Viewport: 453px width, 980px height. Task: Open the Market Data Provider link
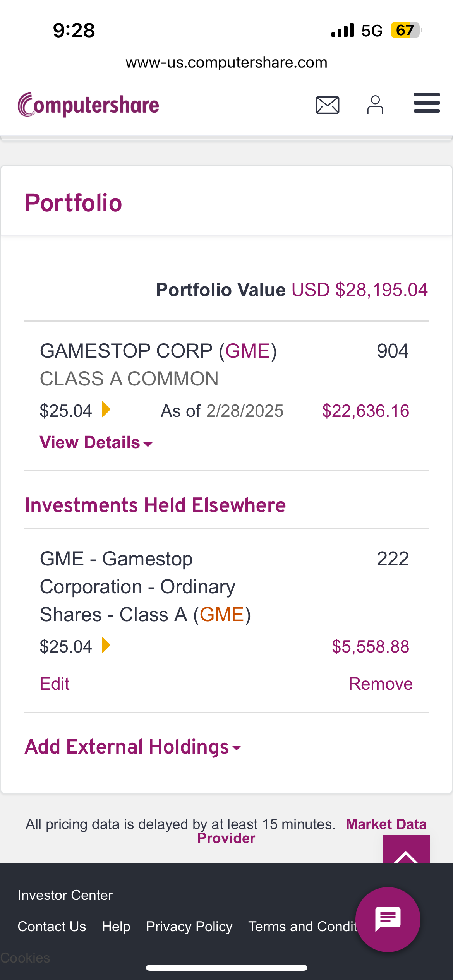point(386,824)
